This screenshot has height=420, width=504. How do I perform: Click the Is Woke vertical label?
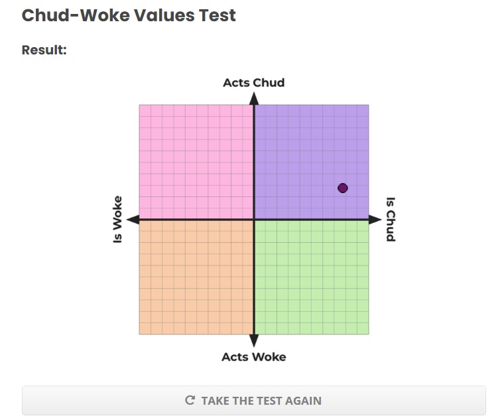(x=117, y=220)
